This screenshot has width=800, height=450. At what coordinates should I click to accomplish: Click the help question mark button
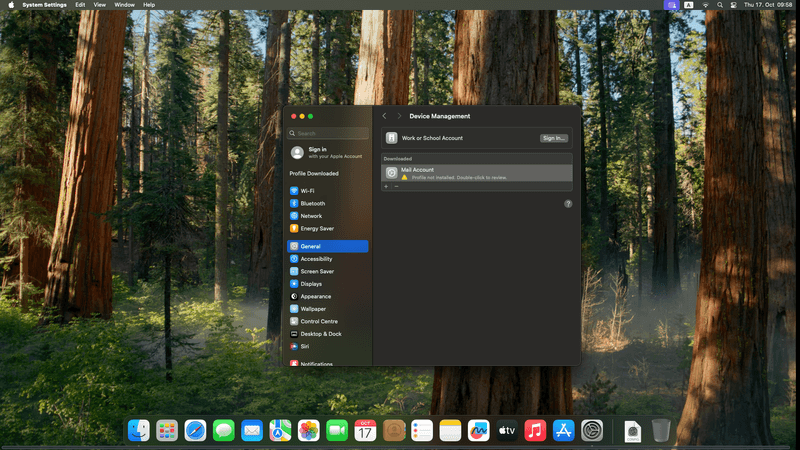(x=568, y=203)
